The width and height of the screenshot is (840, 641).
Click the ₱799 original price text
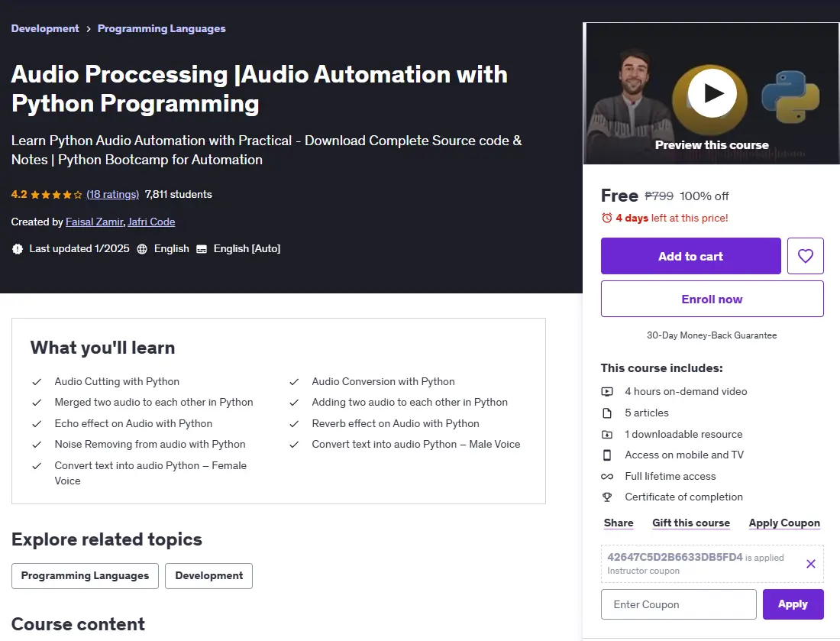coord(659,196)
